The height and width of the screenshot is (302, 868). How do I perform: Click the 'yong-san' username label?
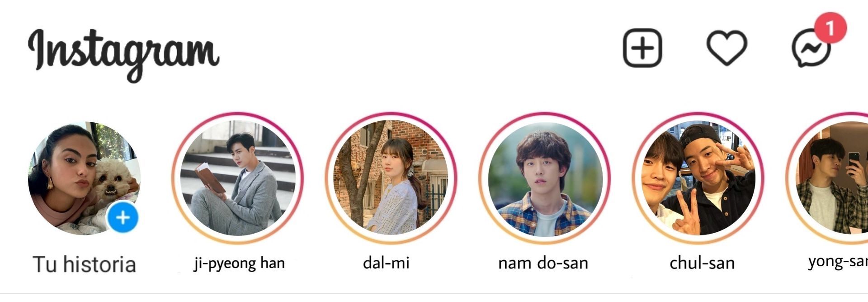[838, 262]
